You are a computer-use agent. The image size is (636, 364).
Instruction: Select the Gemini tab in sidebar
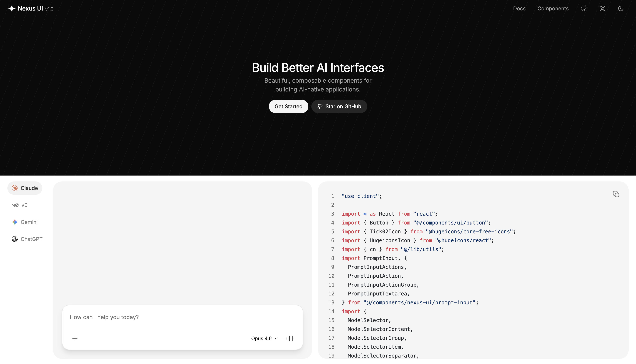tap(29, 222)
